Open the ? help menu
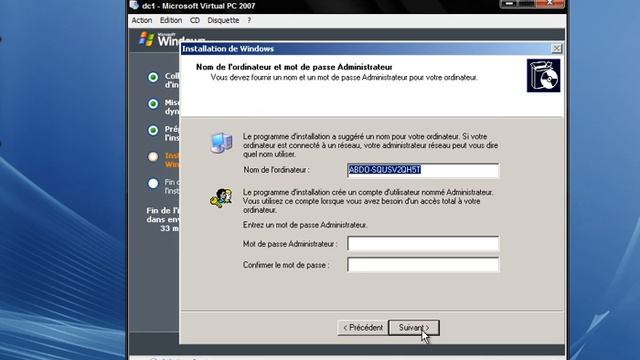Screen dimensions: 640x360 (x=249, y=20)
